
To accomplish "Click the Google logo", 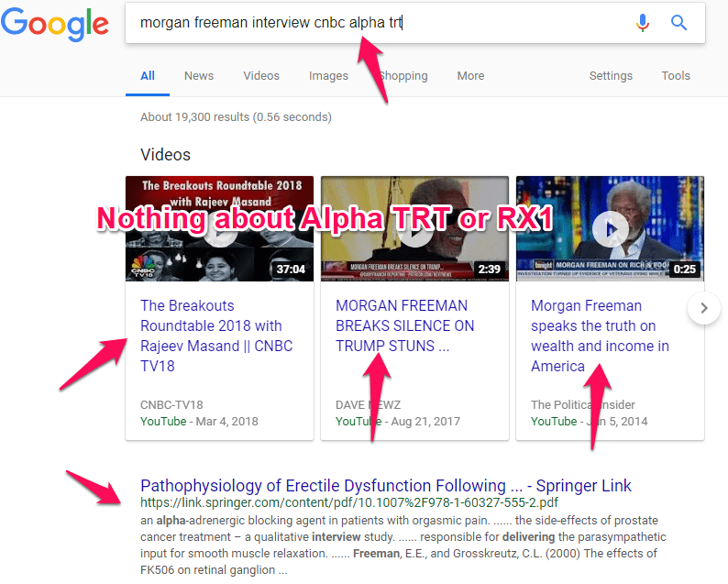I will (x=55, y=25).
